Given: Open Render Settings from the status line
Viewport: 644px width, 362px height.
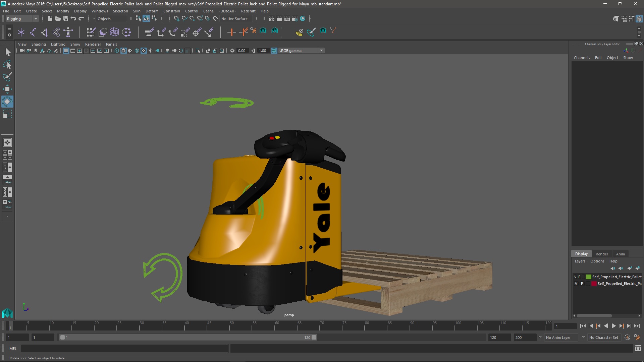Looking at the screenshot, I should 295,19.
